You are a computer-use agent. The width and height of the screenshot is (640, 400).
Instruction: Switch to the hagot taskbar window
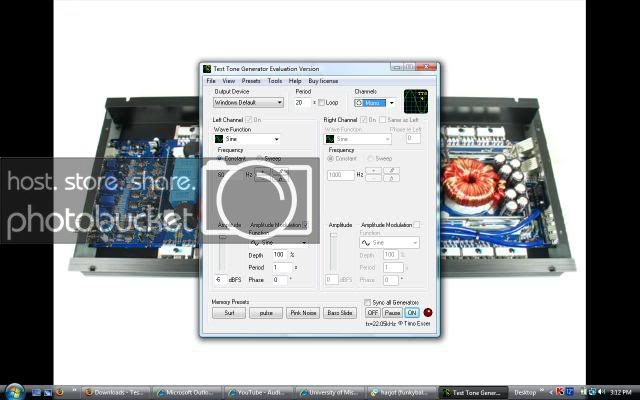(402, 393)
